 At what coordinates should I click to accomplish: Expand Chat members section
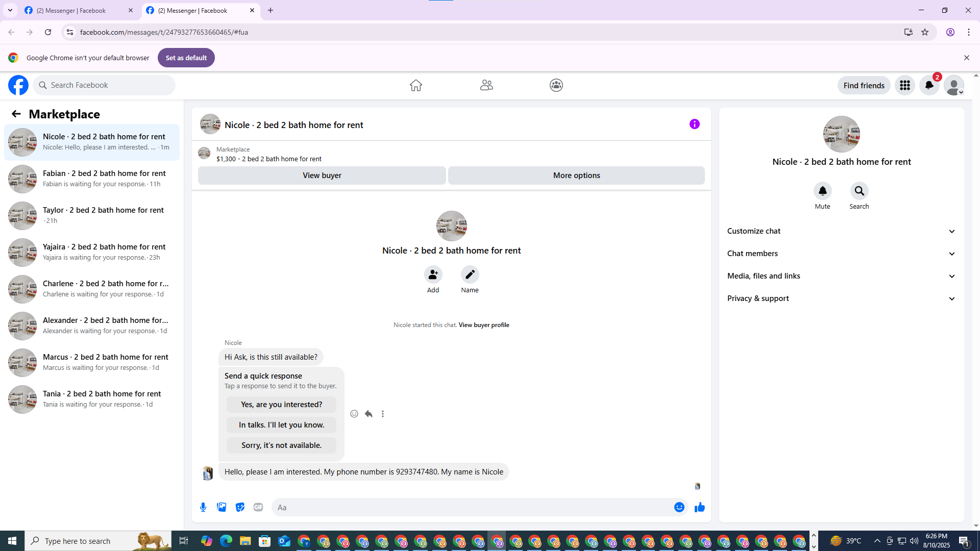[x=841, y=254]
